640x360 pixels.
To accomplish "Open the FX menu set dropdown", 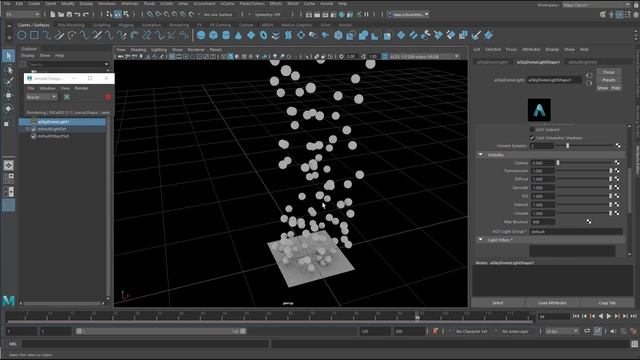I will (22, 14).
